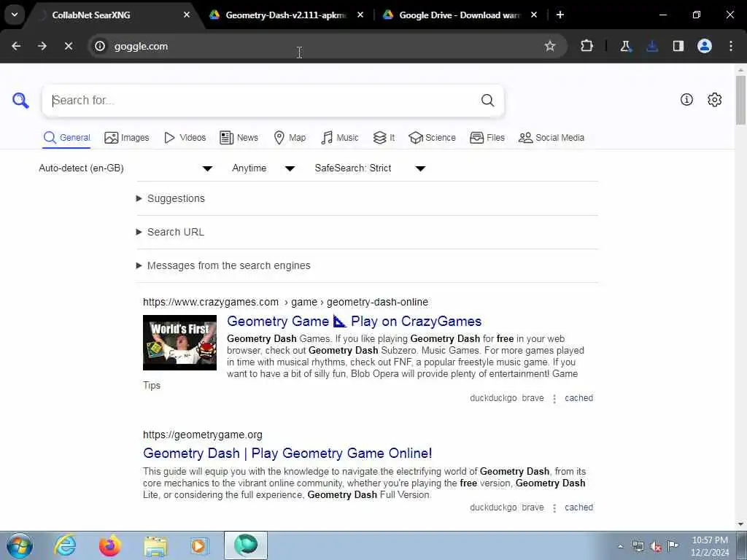The width and height of the screenshot is (747, 560).
Task: Select the Science search category
Action: point(432,138)
